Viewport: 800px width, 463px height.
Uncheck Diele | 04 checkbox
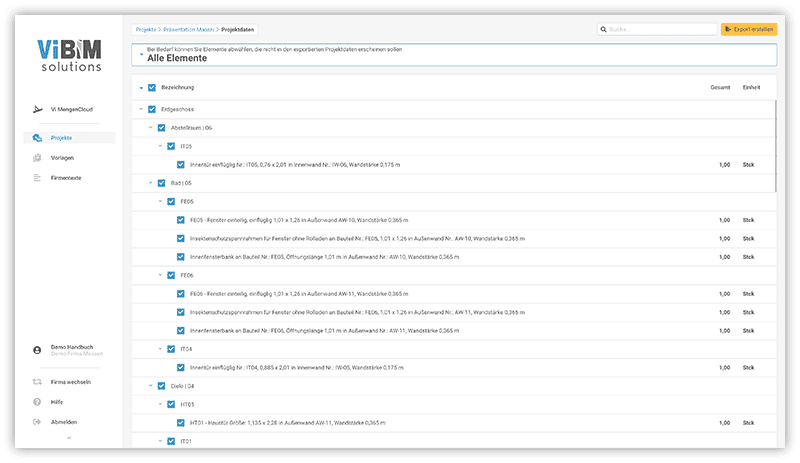(161, 386)
